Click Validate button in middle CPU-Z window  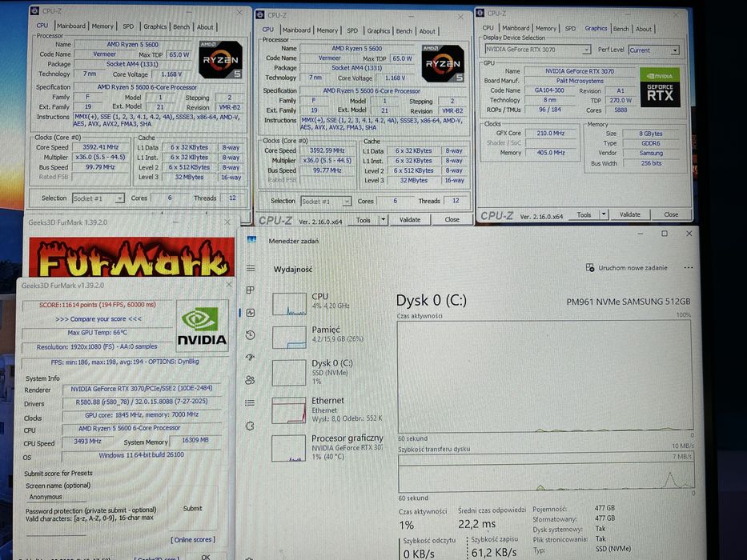[x=410, y=219]
